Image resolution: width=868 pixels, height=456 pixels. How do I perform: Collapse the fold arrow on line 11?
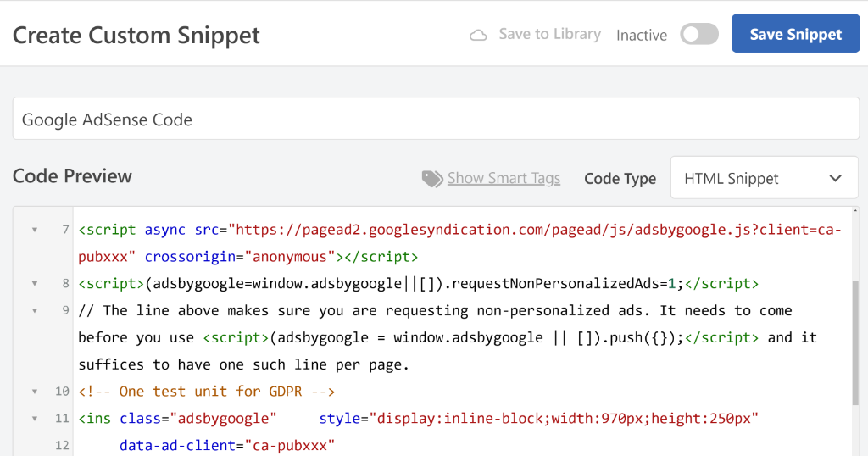click(34, 419)
